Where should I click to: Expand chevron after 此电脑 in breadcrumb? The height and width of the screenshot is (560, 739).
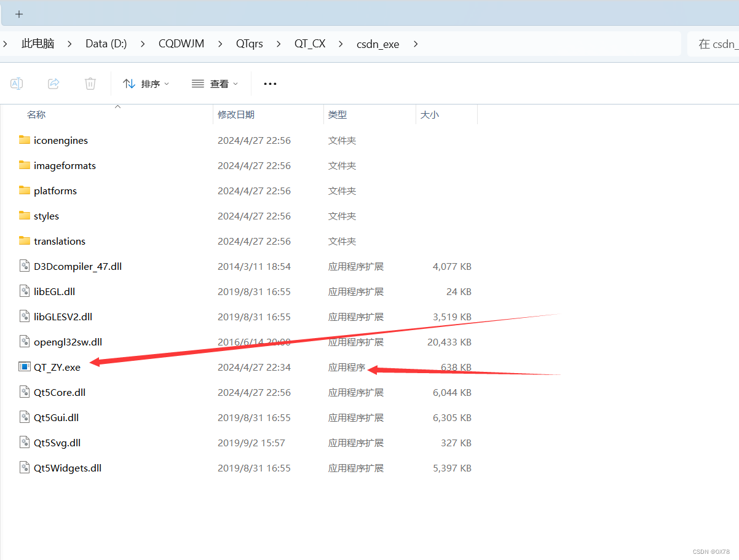(x=69, y=44)
